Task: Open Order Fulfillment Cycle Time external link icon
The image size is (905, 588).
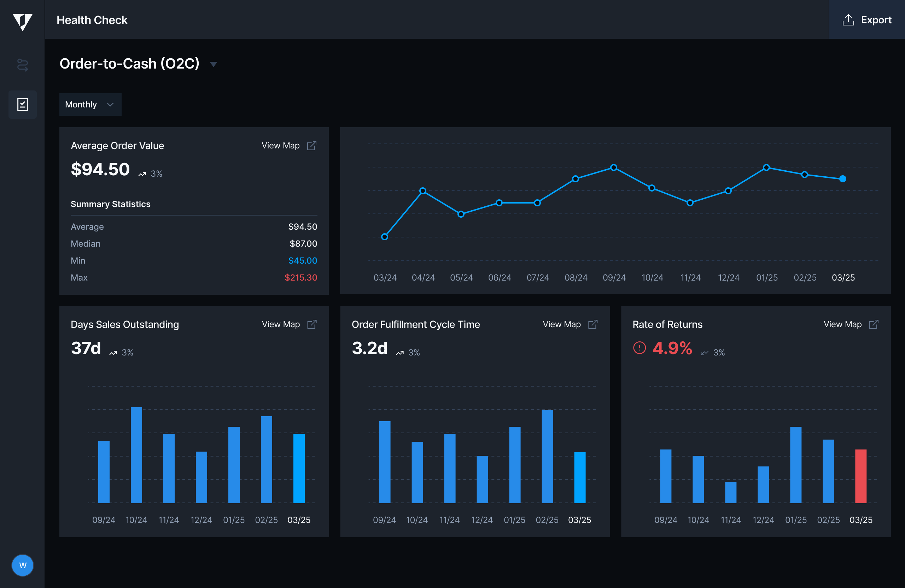Action: (x=592, y=324)
